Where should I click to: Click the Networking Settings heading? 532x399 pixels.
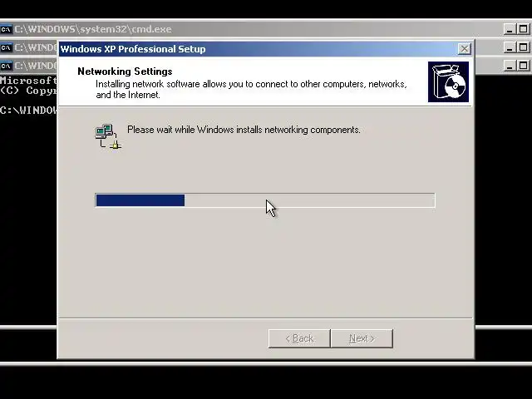pyautogui.click(x=125, y=71)
